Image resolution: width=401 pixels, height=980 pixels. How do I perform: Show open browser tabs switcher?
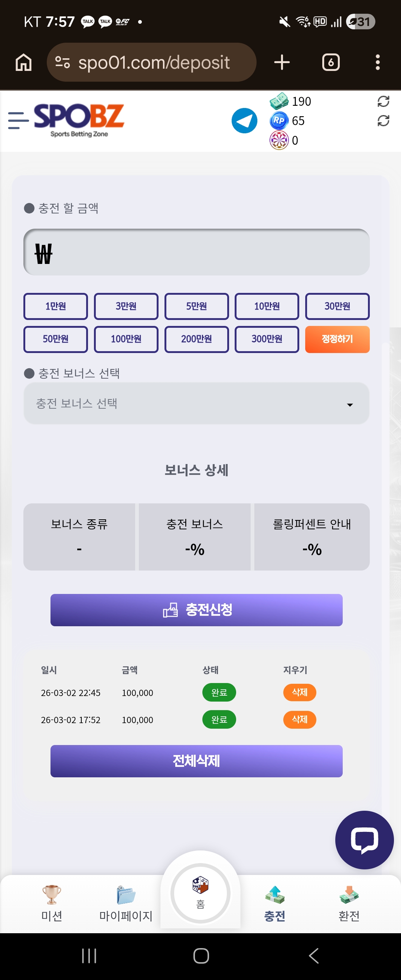click(330, 62)
